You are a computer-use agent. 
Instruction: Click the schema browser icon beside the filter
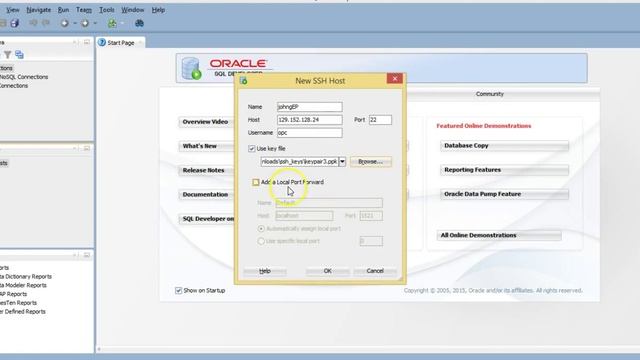(x=19, y=55)
